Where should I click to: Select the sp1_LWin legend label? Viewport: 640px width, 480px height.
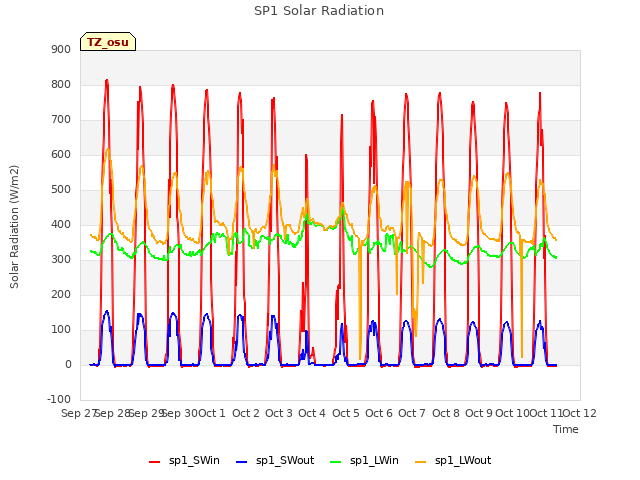click(x=374, y=461)
